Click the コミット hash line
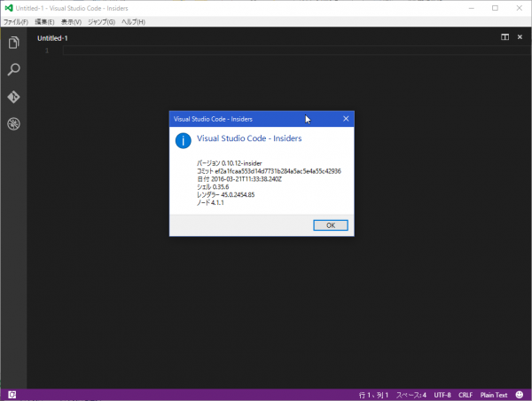Image resolution: width=532 pixels, height=401 pixels. click(x=269, y=171)
